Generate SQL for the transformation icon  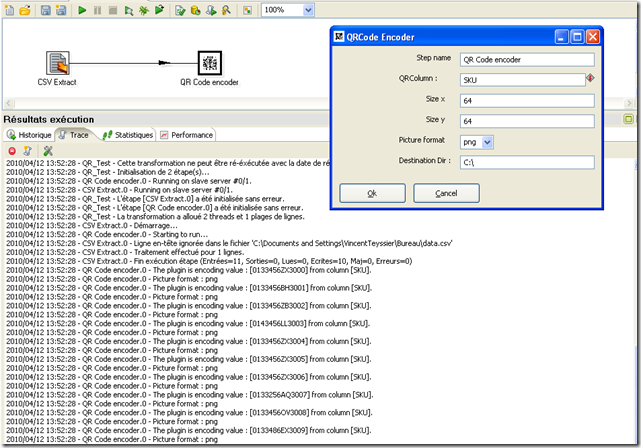click(211, 10)
